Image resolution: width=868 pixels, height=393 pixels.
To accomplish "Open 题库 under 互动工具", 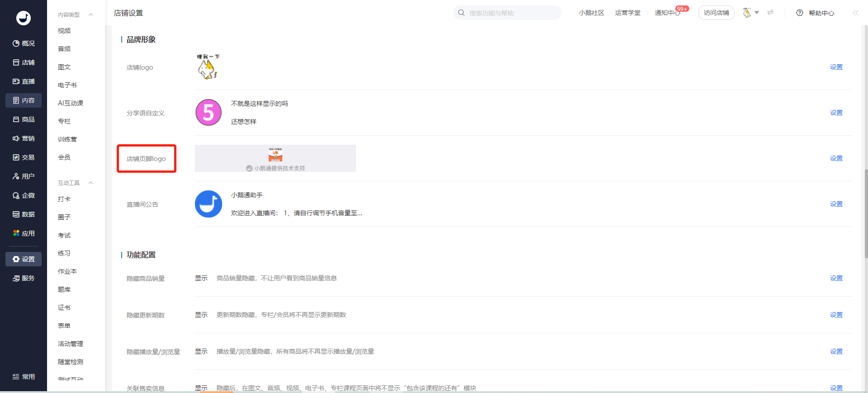I will point(64,289).
